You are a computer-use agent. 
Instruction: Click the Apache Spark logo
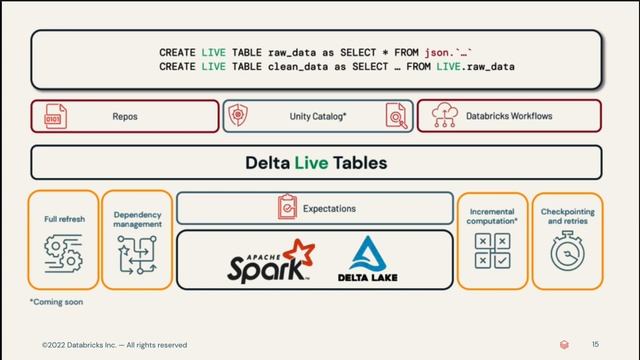[x=271, y=261]
